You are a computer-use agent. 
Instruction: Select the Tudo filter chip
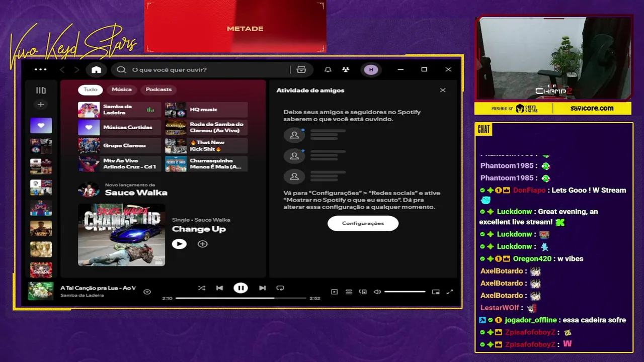(91, 89)
